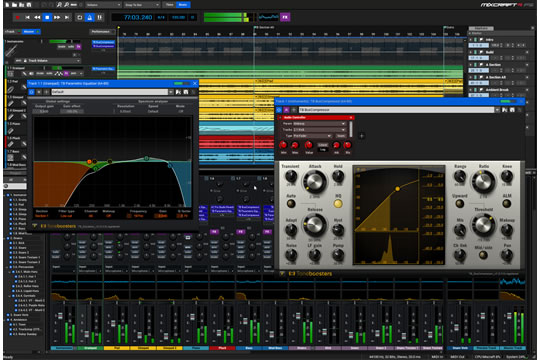
Task: Click the plus button to add a controller
Action: (x=362, y=136)
